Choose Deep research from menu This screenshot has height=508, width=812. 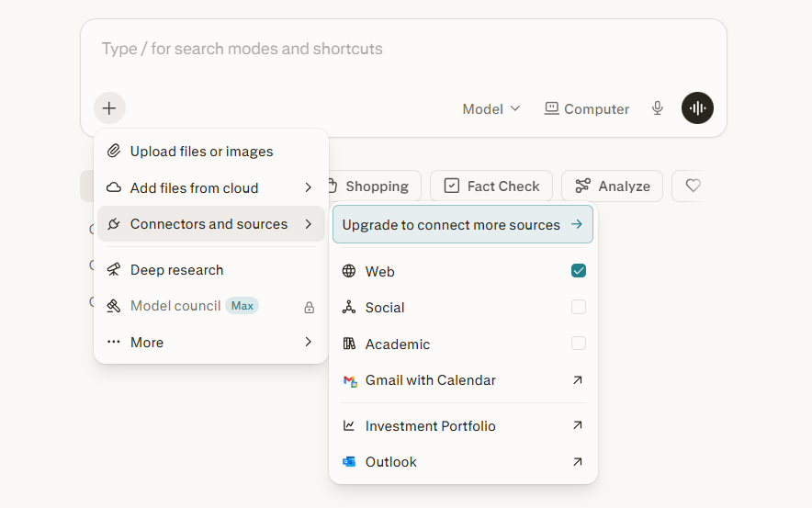[x=176, y=270]
